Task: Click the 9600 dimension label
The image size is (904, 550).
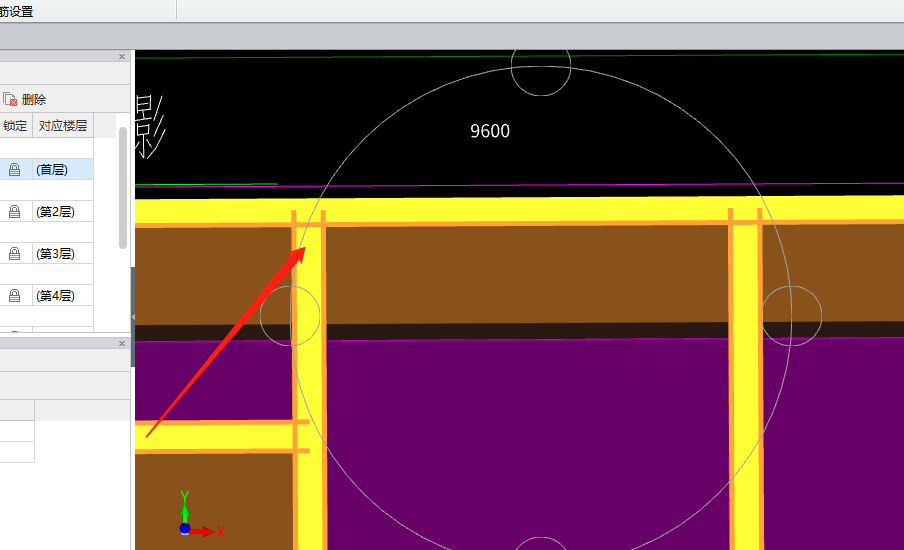Action: (x=490, y=131)
